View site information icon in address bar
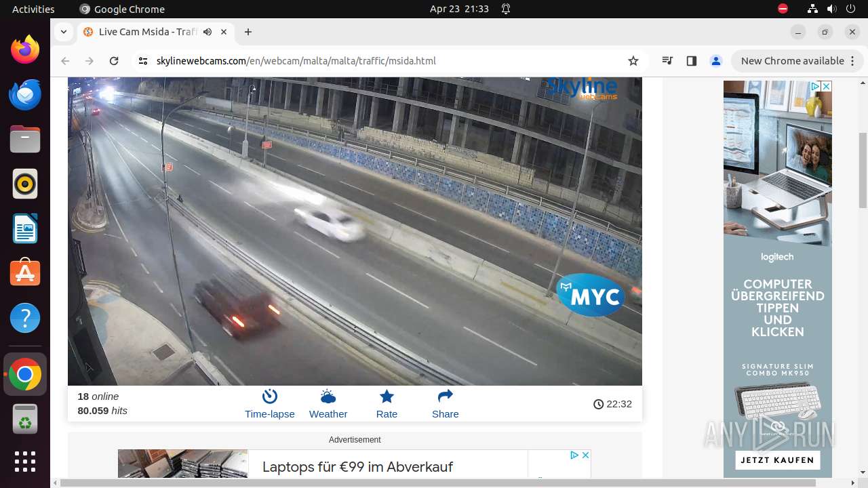Screen dimensions: 868x488 pos(142,61)
